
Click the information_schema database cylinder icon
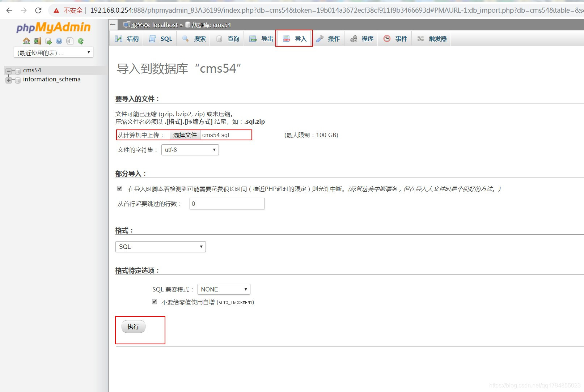[x=17, y=80]
